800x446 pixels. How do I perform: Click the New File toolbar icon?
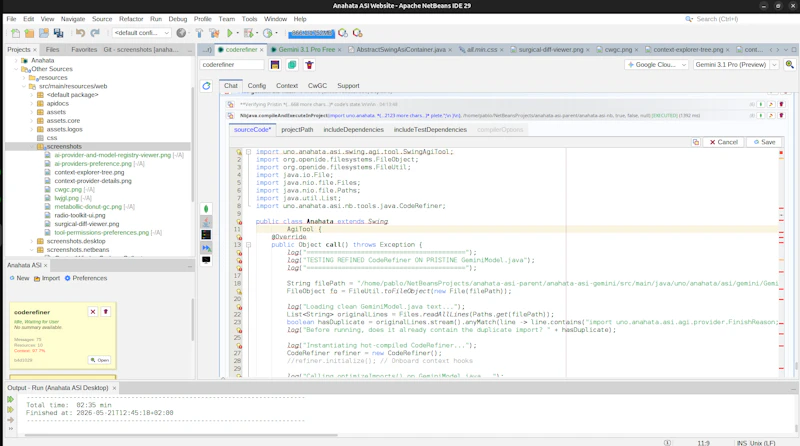(x=15, y=33)
